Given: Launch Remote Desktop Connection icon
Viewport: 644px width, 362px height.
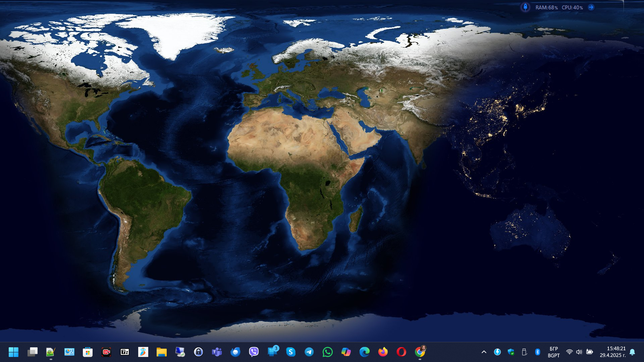Looking at the screenshot, I should 180,352.
